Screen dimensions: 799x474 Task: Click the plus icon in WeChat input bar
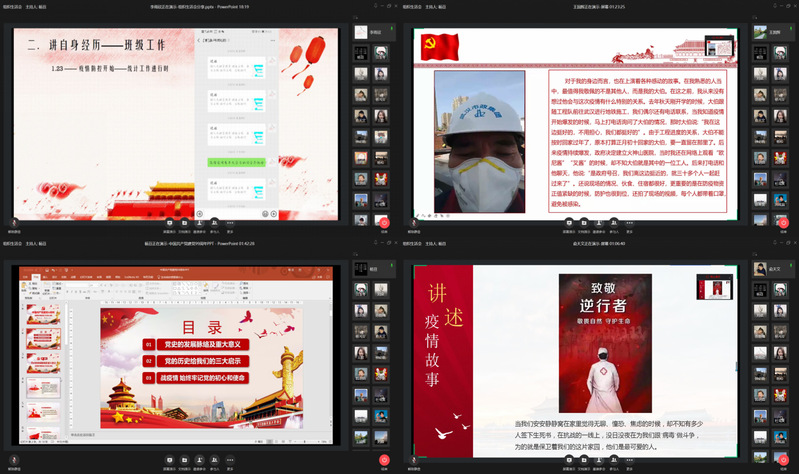coord(274,214)
